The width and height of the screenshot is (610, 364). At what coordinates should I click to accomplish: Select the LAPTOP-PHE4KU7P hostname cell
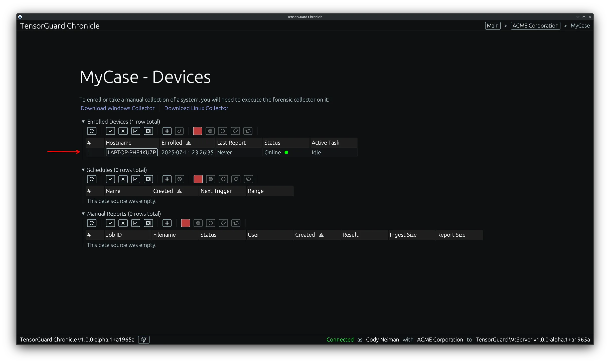[x=132, y=152]
